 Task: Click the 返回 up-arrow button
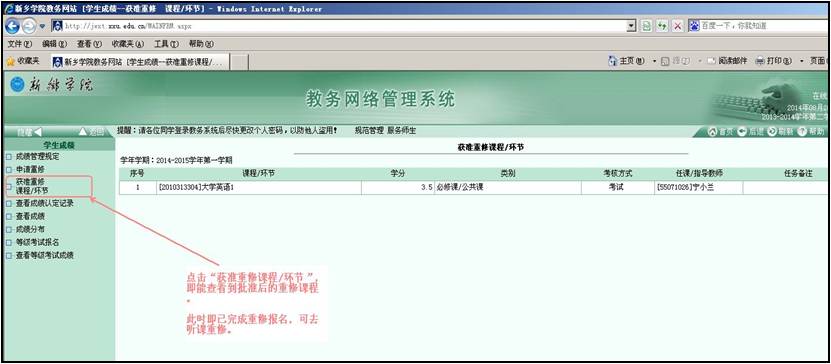click(x=91, y=132)
